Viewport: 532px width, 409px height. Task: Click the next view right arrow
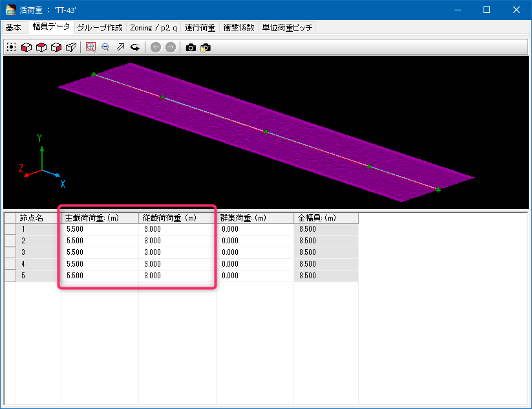click(x=171, y=47)
